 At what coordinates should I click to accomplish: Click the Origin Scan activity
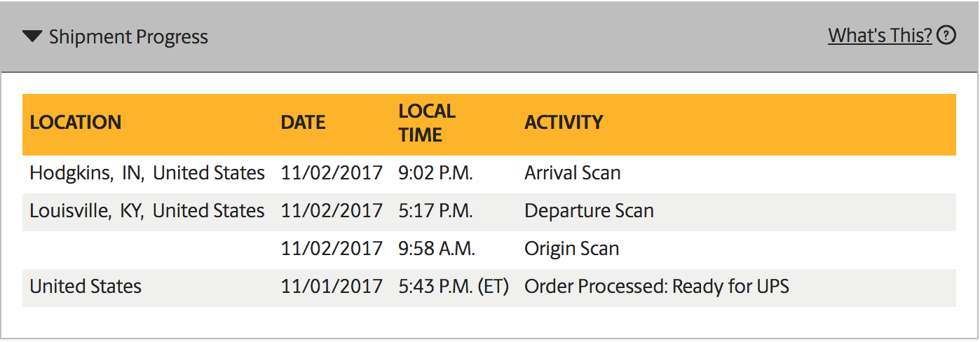click(x=572, y=249)
